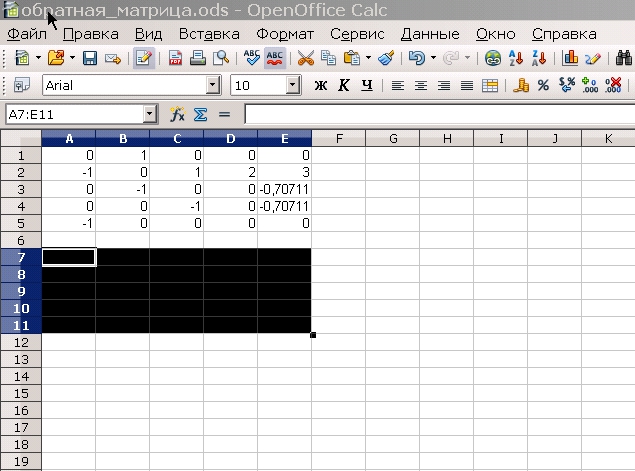Expand the Name Box cell reference dropdown

(150, 115)
